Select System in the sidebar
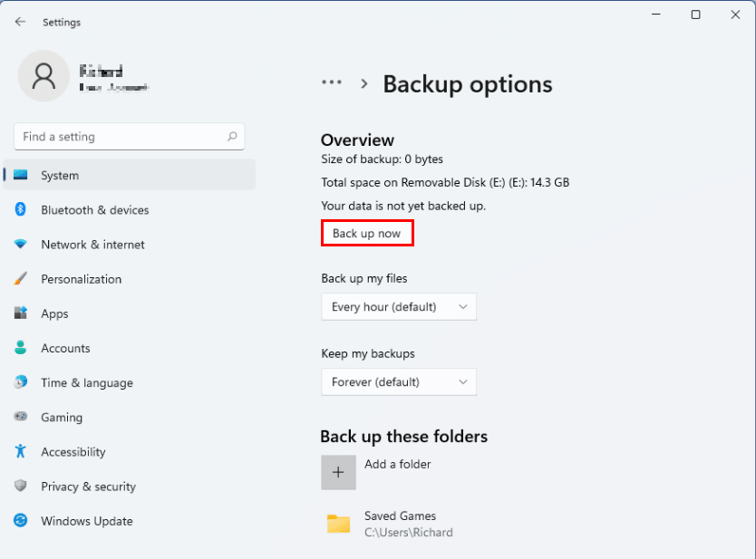This screenshot has height=559, width=756. tap(60, 175)
